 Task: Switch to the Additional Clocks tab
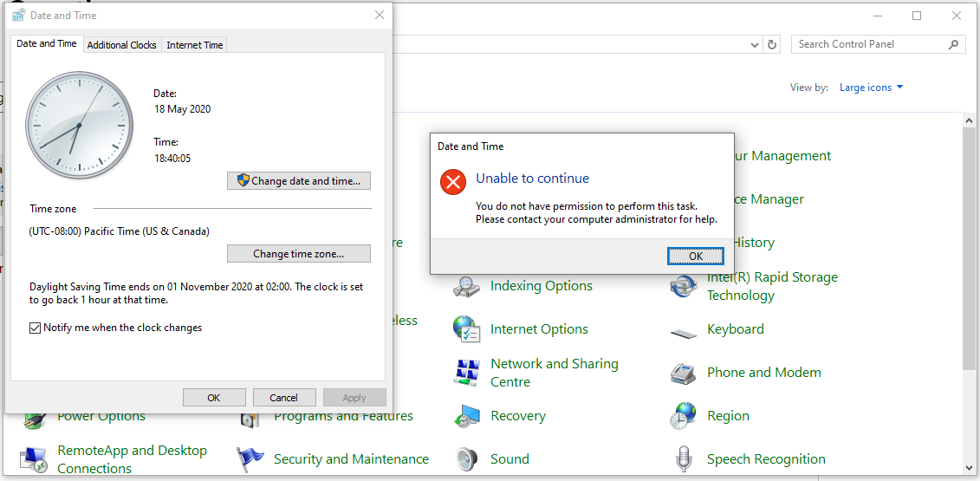pyautogui.click(x=122, y=45)
